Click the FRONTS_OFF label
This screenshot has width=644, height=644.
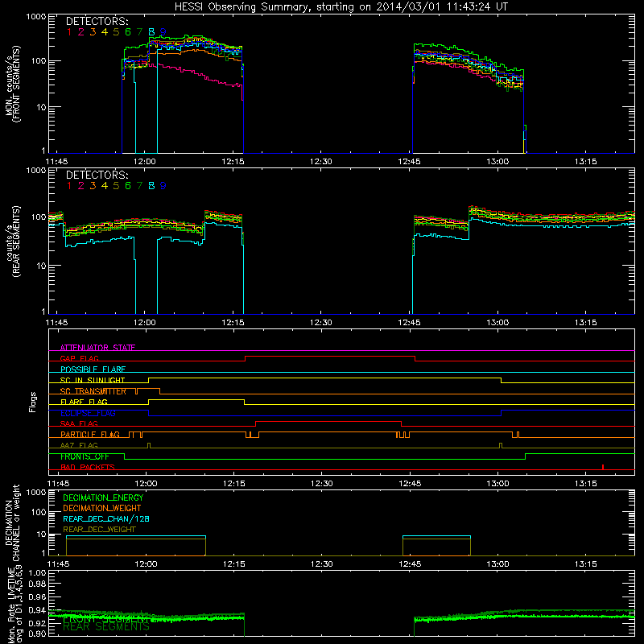(85, 456)
